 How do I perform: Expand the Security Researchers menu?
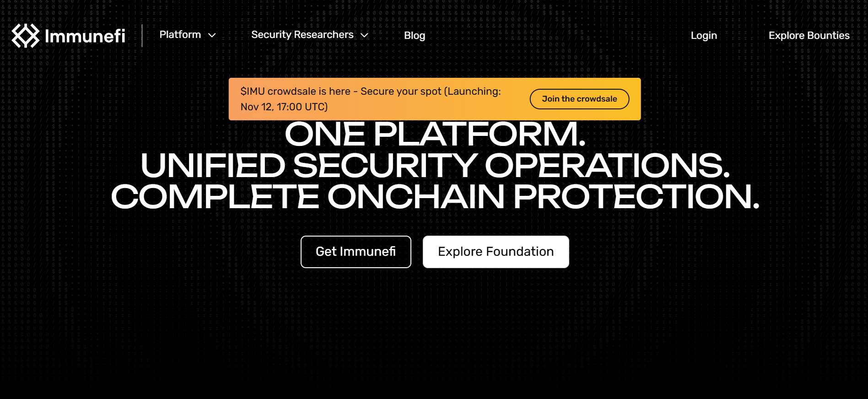pos(303,35)
